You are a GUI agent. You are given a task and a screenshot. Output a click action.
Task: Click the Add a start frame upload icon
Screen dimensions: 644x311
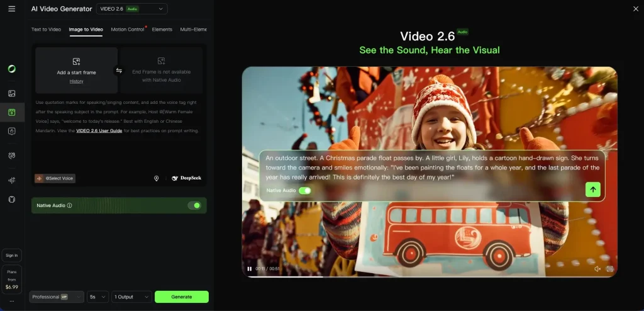click(76, 62)
